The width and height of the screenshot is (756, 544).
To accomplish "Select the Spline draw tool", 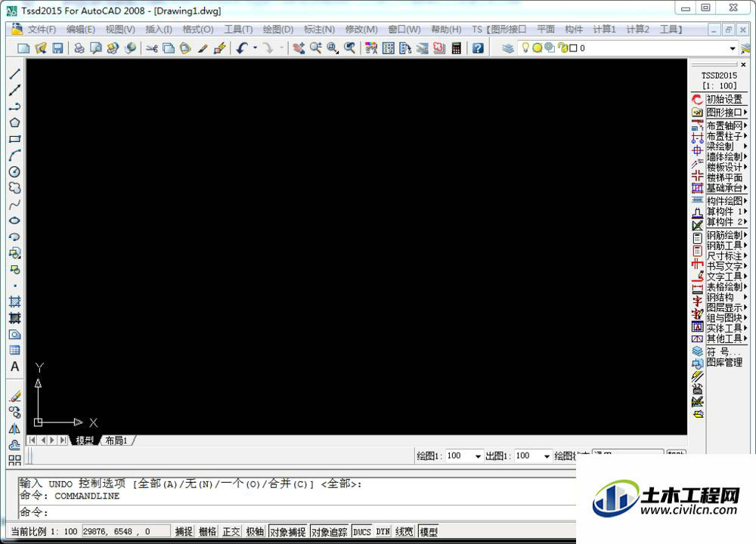I will click(15, 204).
